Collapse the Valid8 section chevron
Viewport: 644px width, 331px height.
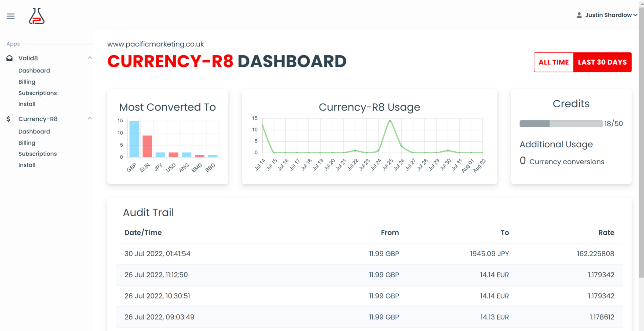coord(90,58)
